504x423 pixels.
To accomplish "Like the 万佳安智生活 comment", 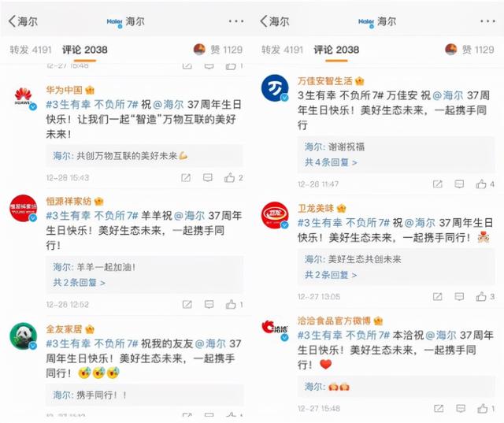I will pyautogui.click(x=481, y=184).
